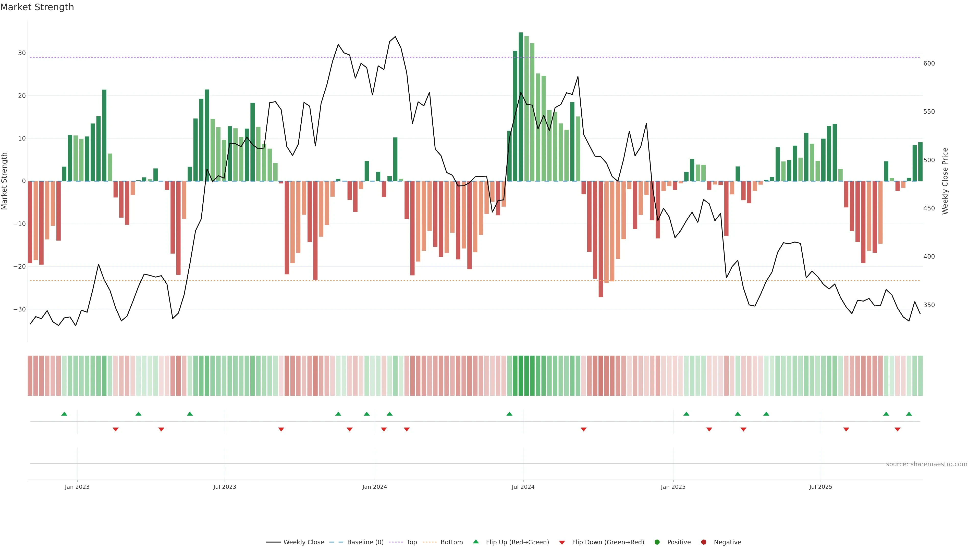980x551 pixels.
Task: Click the red Negative legend dot
Action: tap(703, 542)
